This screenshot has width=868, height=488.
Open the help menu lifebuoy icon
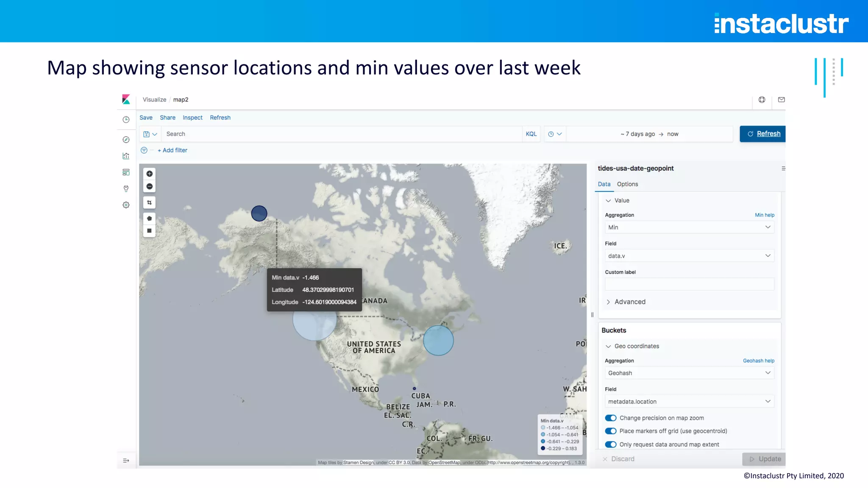coord(762,100)
